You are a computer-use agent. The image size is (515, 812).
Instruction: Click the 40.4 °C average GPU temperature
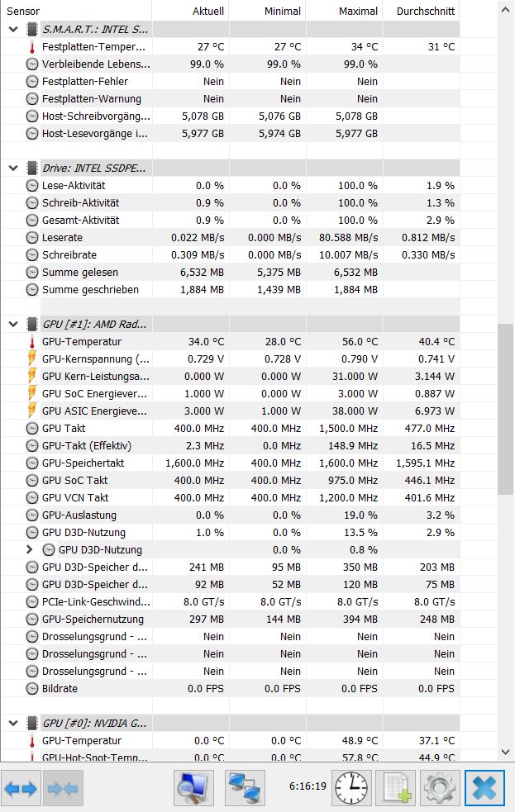click(436, 342)
